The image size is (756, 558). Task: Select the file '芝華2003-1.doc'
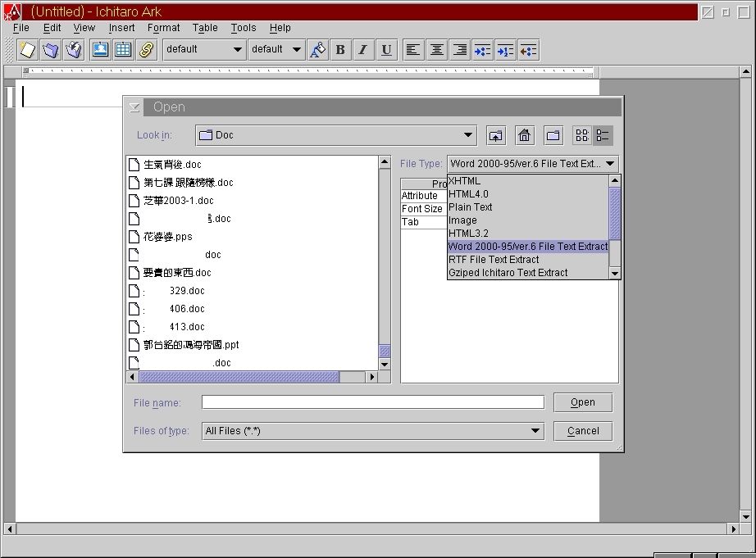(171, 201)
